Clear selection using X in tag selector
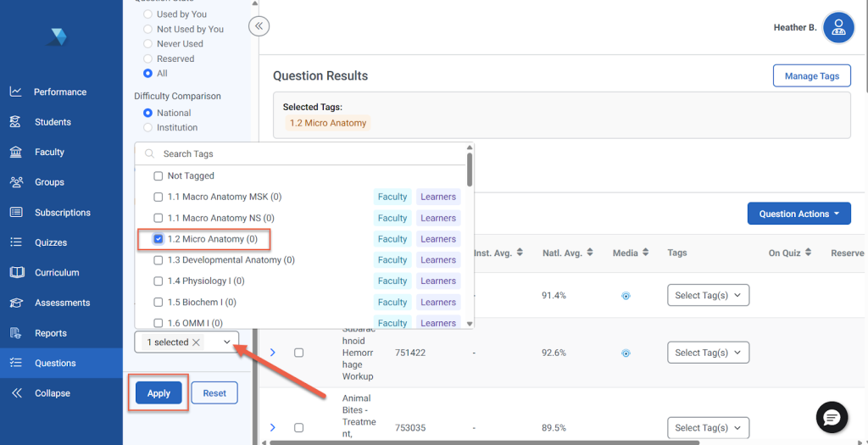 tap(197, 342)
